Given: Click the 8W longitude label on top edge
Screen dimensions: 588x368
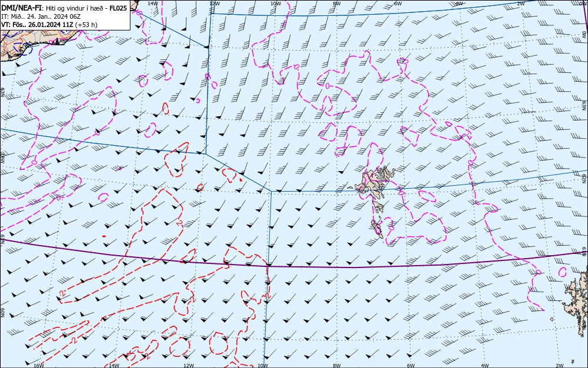Looking at the screenshot, I should coord(337,4).
